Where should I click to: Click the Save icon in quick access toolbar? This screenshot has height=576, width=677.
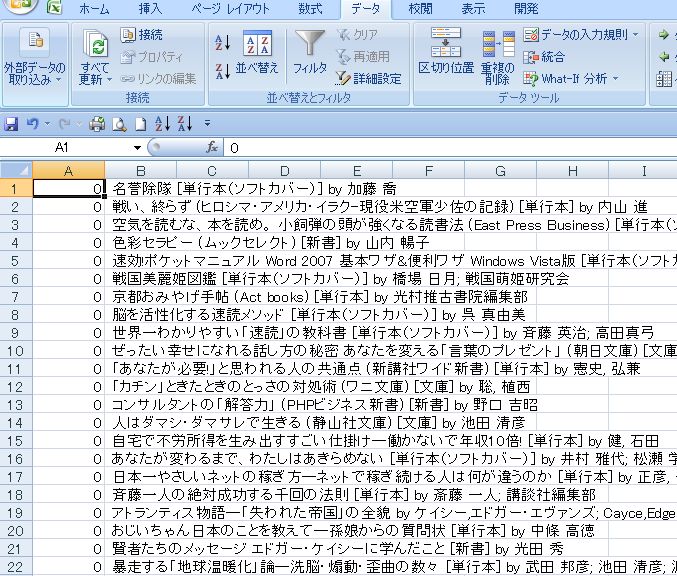[x=11, y=124]
